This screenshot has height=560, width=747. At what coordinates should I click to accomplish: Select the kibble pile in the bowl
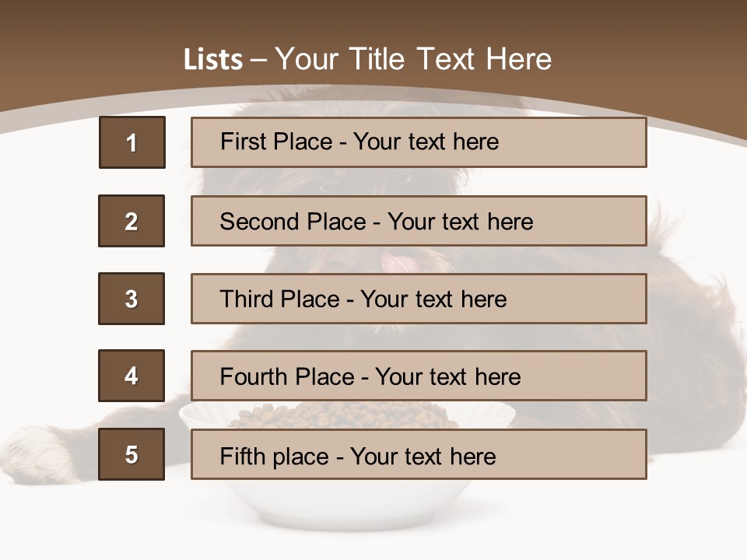coord(343,415)
